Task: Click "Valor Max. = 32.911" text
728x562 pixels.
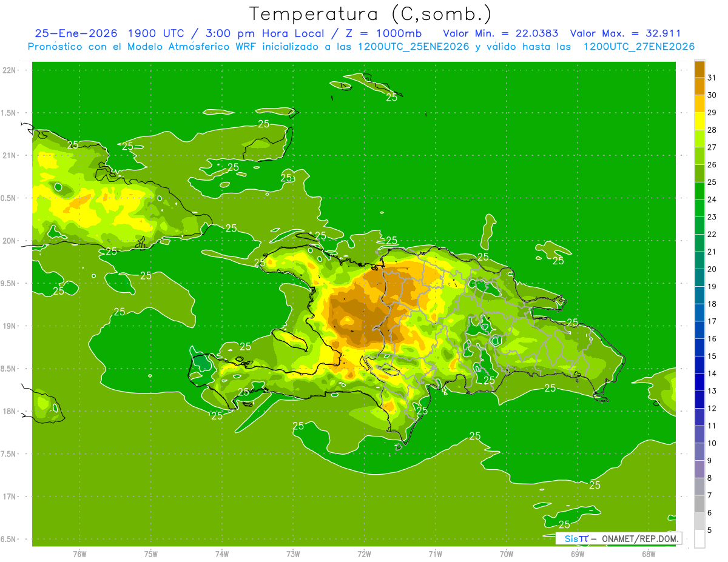Action: (625, 33)
